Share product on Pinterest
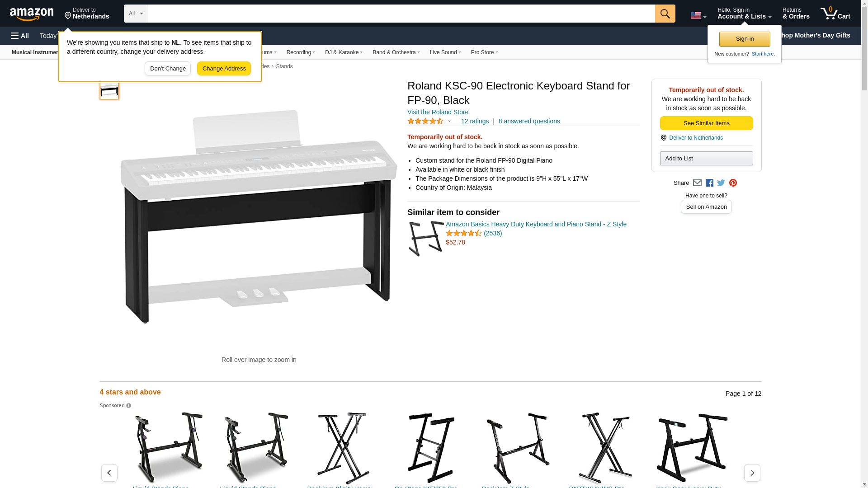Viewport: 868px width, 488px height. 733,183
